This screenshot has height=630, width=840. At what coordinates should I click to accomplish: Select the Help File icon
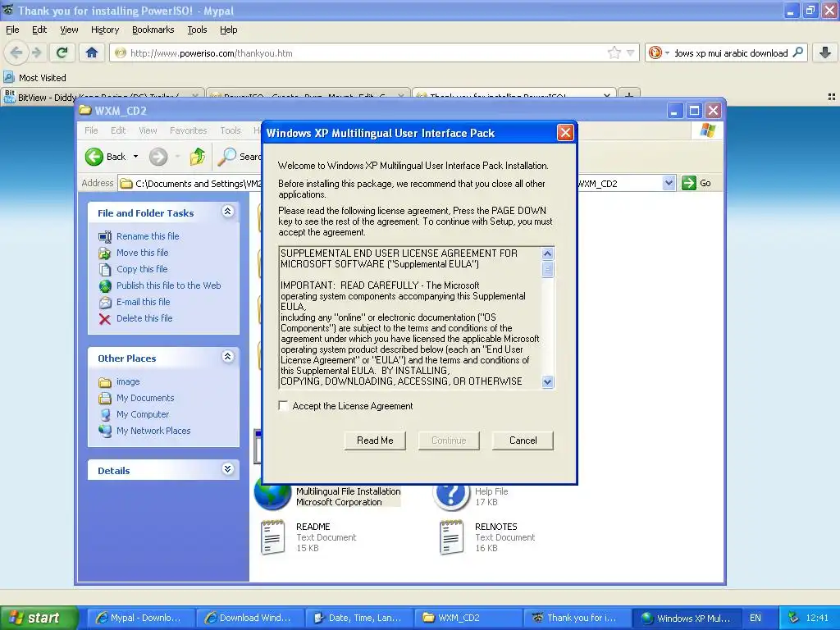coord(451,495)
